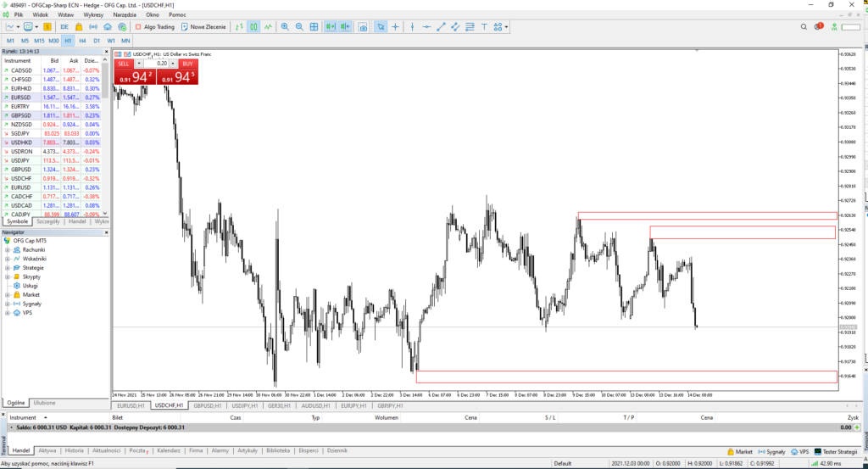This screenshot has height=469, width=868.
Task: Open the objects shapes dropdown arrow
Action: [506, 27]
